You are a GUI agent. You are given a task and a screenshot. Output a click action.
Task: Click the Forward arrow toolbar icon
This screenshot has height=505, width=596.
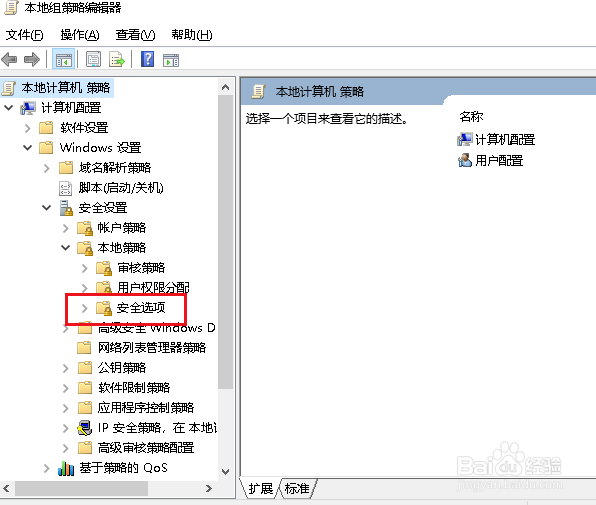(x=32, y=59)
